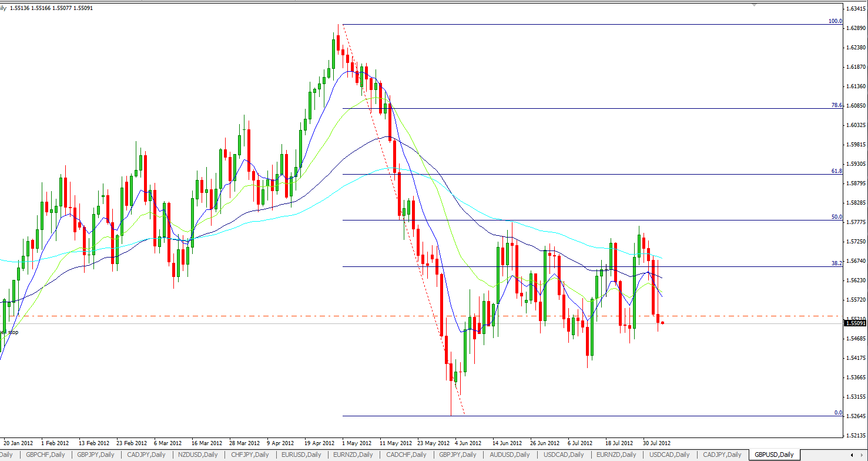Click the 1.60325 price axis label
Screen dimensions: 868x461
(x=856, y=125)
